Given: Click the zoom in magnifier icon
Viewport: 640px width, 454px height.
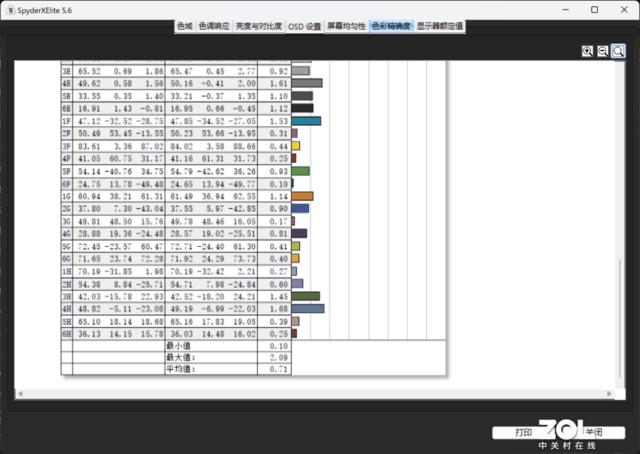Looking at the screenshot, I should (587, 51).
